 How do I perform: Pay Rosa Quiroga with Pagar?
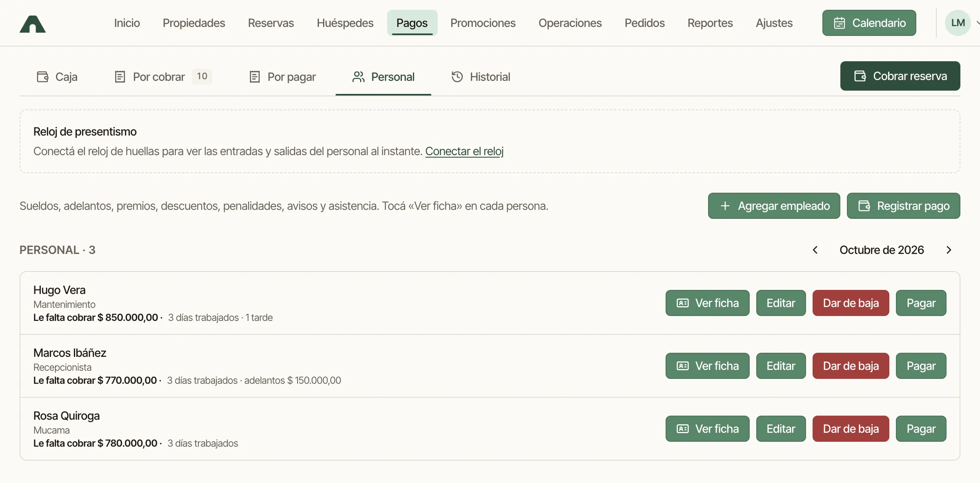[921, 429]
